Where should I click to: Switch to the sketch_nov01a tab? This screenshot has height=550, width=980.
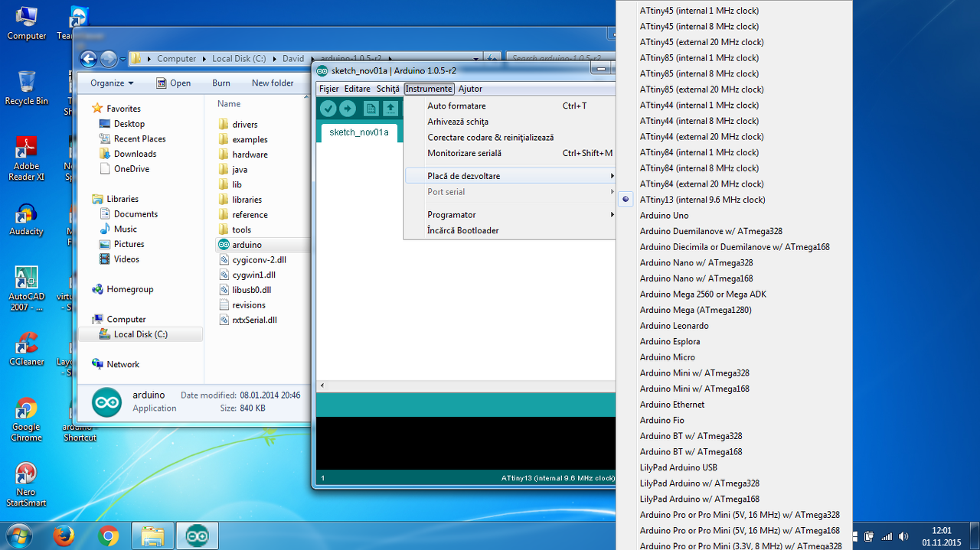(359, 132)
